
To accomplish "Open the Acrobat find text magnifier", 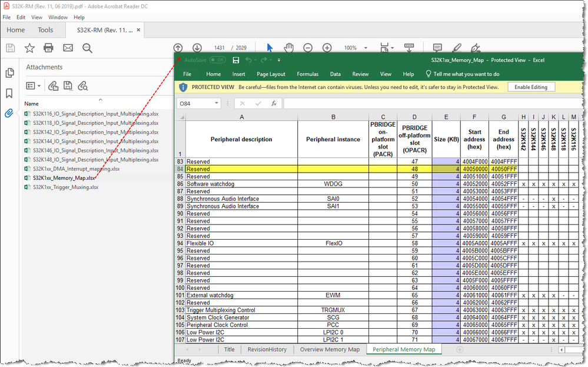I will pos(88,48).
